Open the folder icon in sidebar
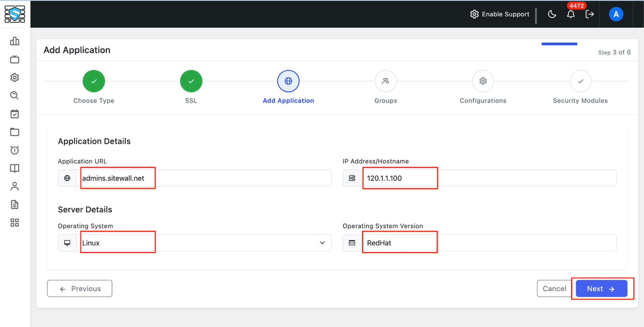644x327 pixels. (14, 132)
